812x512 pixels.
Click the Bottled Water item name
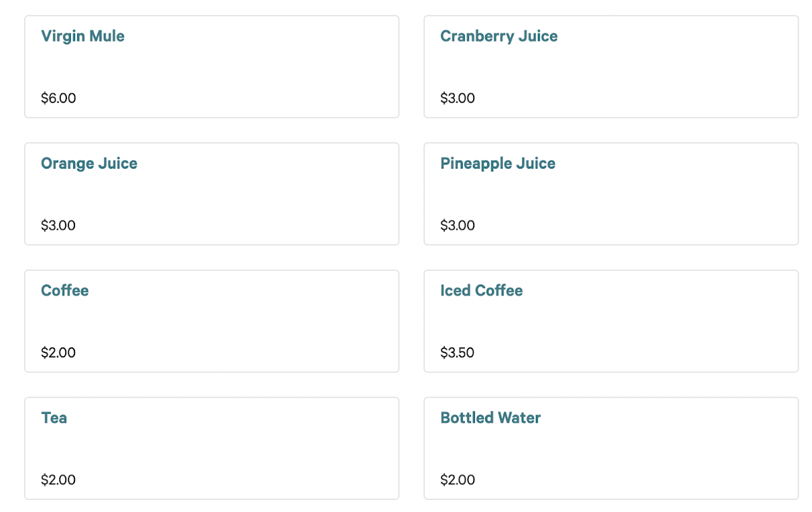(x=490, y=418)
